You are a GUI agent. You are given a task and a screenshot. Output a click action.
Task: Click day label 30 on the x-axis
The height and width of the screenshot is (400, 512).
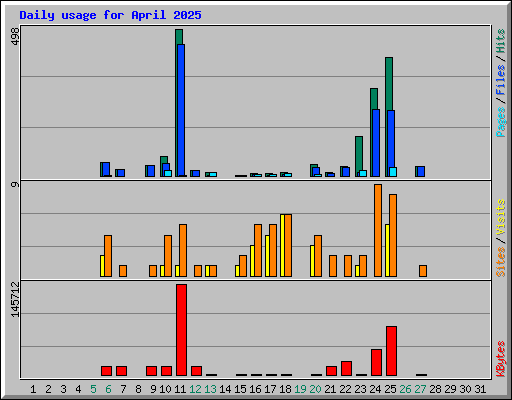click(465, 389)
